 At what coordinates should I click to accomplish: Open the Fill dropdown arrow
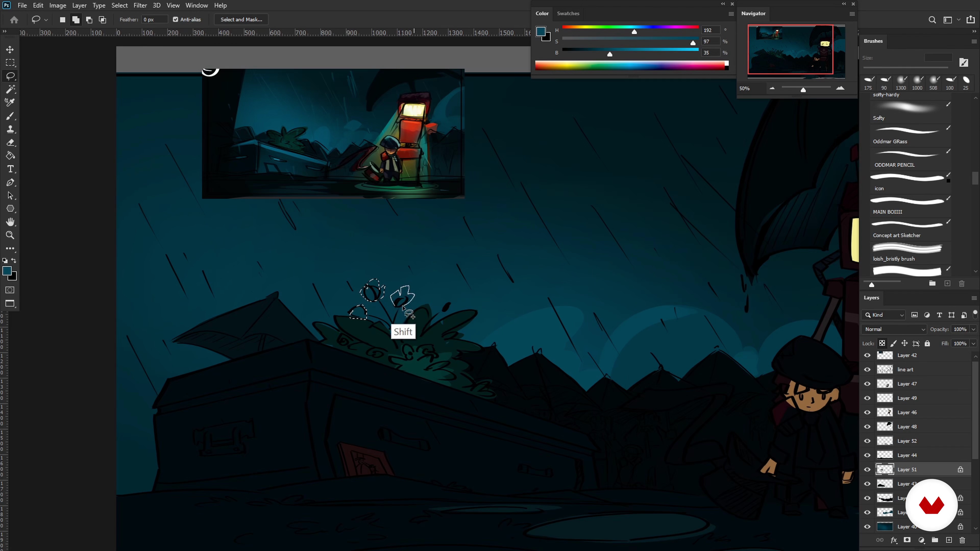point(973,343)
